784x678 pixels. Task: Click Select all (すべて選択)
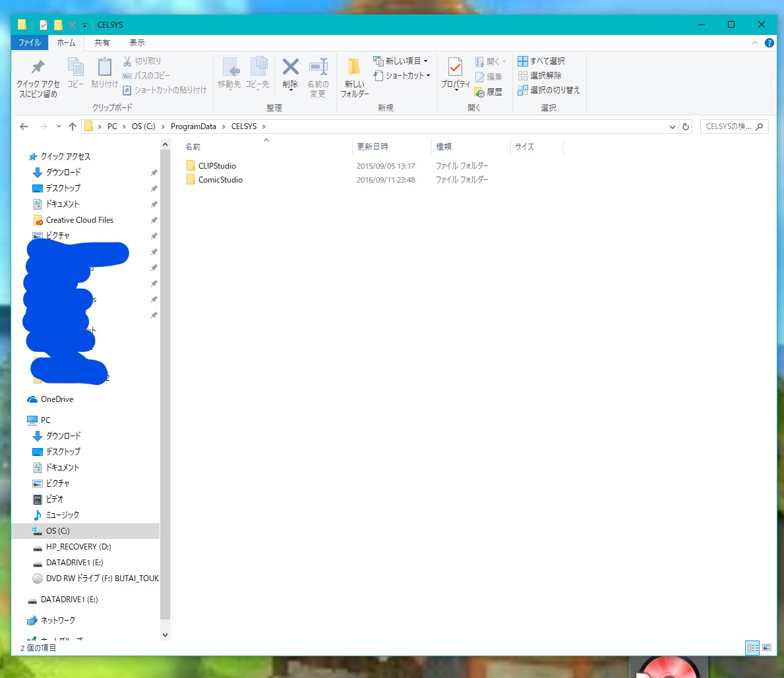pyautogui.click(x=541, y=61)
